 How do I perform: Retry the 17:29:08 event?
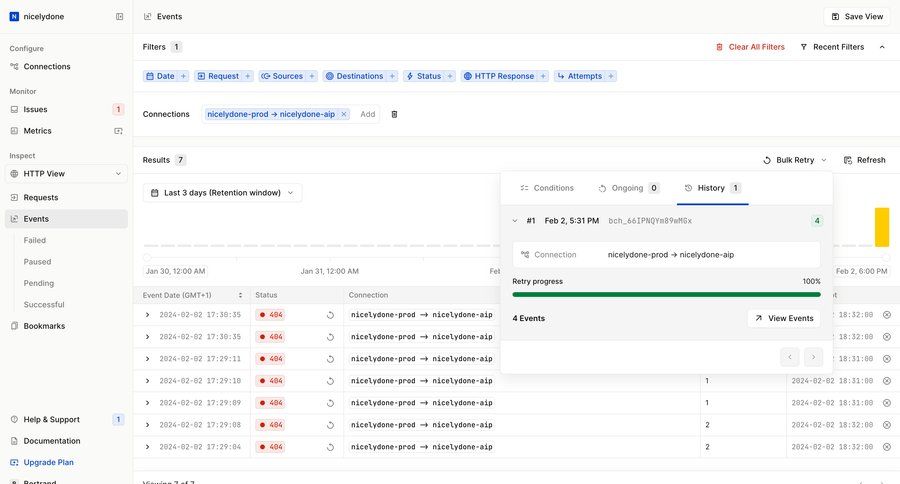[330, 425]
